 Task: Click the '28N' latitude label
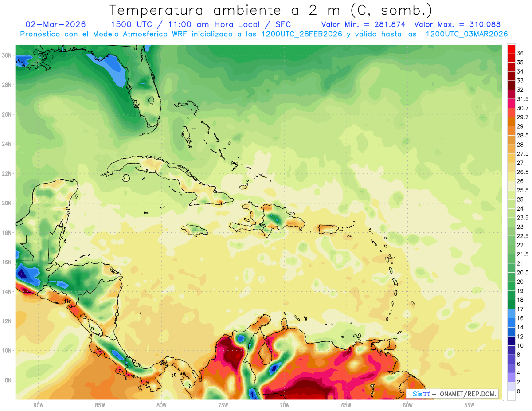(x=8, y=85)
